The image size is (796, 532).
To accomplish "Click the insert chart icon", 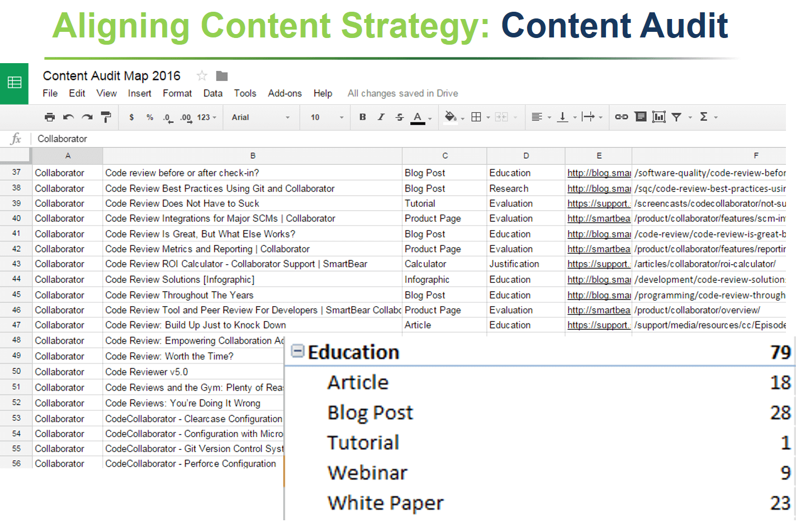I will pos(658,117).
